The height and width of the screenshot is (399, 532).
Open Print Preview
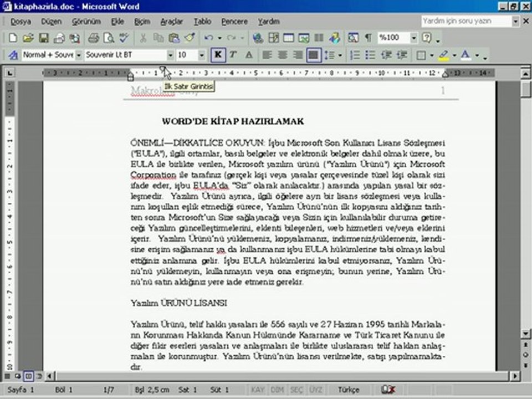click(109, 38)
